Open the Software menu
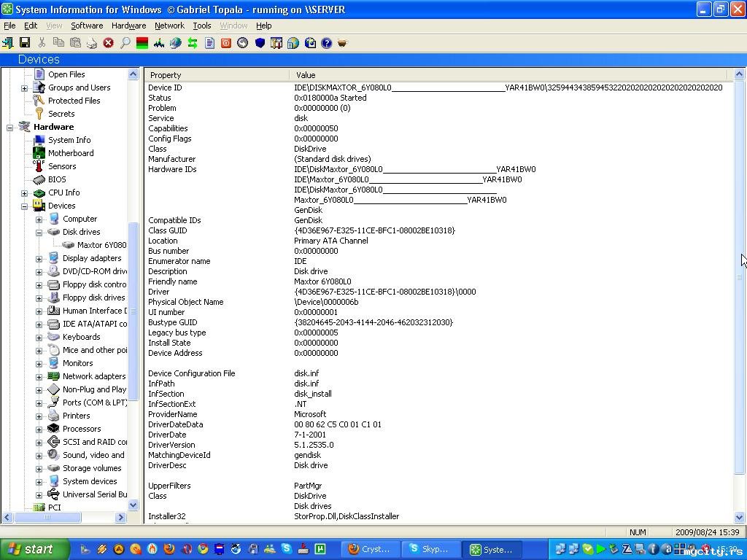The image size is (747, 560). (x=87, y=26)
